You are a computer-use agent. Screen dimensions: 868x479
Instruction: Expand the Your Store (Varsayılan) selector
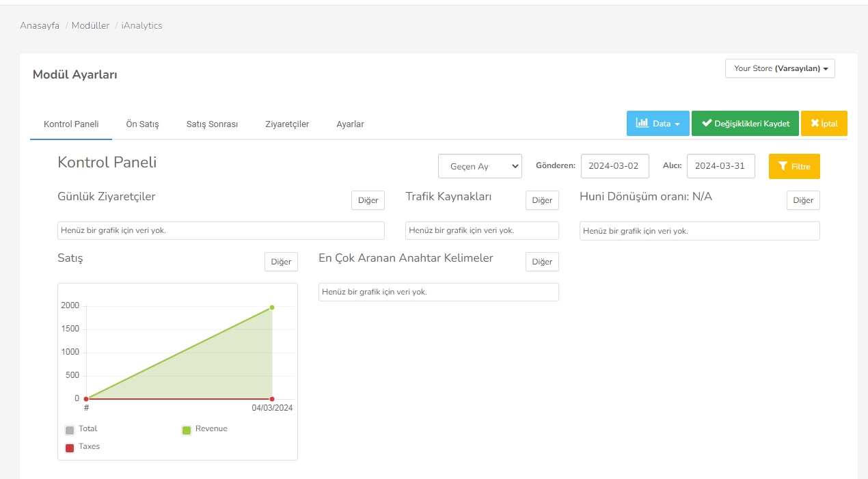click(779, 68)
